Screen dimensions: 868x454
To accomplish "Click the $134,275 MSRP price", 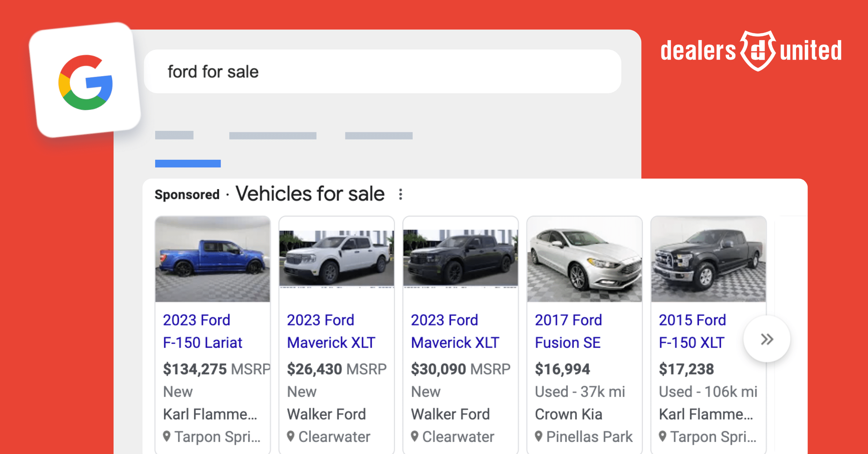I will click(x=216, y=369).
